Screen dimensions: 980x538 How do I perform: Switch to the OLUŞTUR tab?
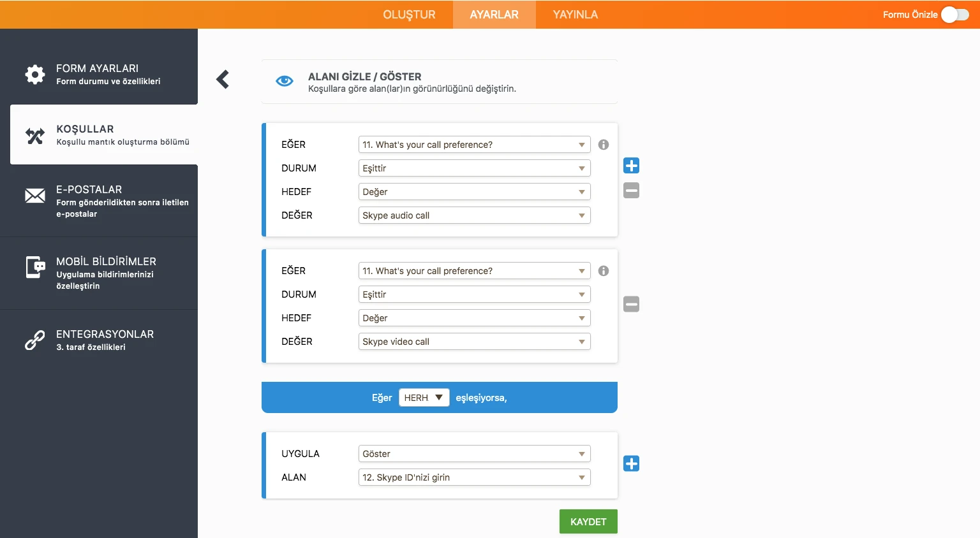[x=409, y=15]
